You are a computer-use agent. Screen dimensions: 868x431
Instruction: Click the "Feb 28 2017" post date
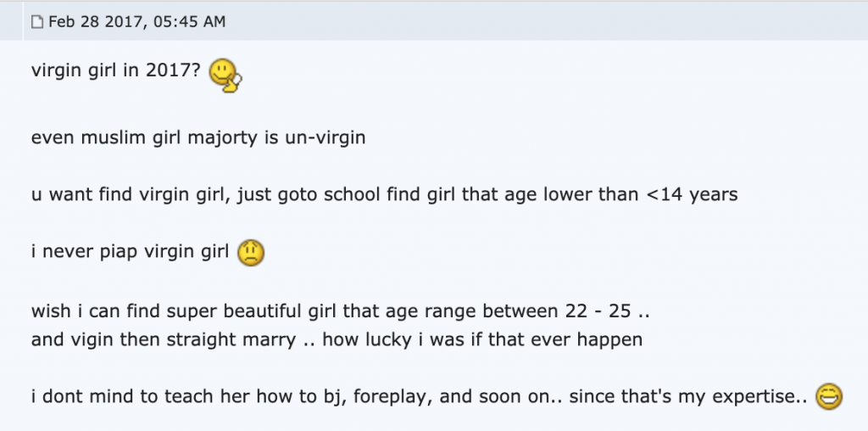[96, 22]
